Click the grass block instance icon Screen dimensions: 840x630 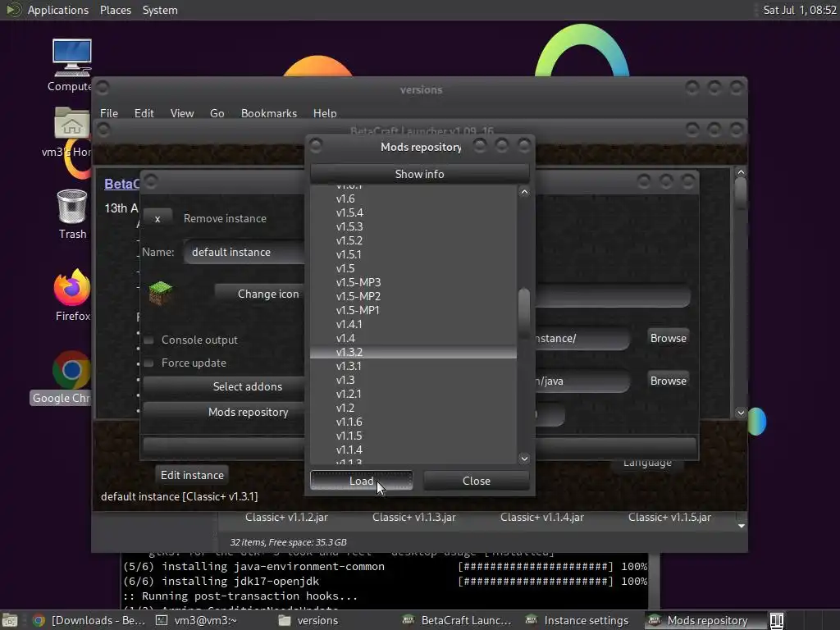tap(160, 293)
